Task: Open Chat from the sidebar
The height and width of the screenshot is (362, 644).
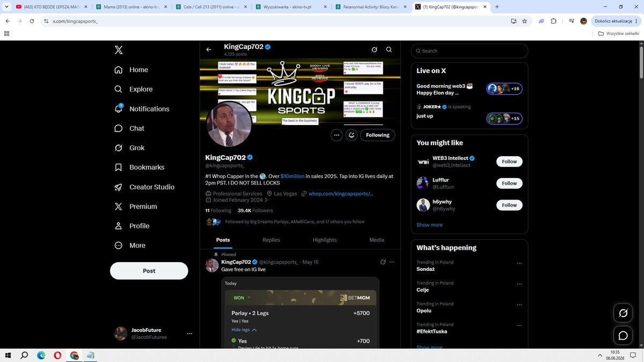Action: tap(129, 128)
